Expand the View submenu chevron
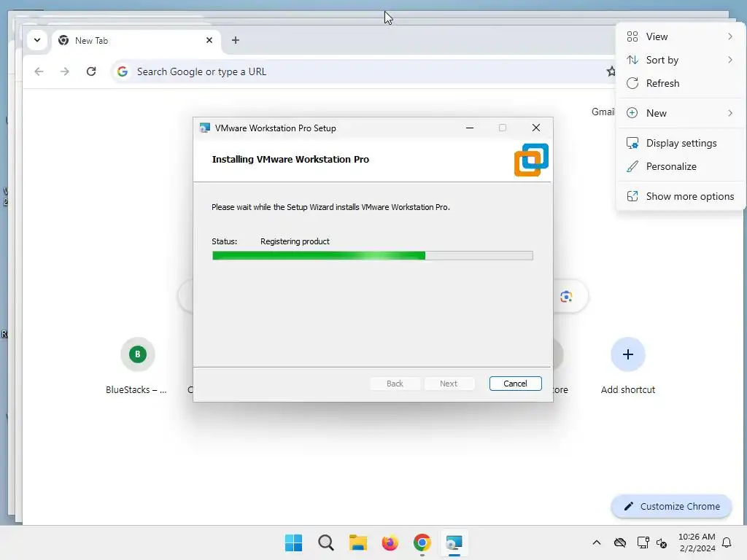The height and width of the screenshot is (560, 747). click(x=730, y=36)
